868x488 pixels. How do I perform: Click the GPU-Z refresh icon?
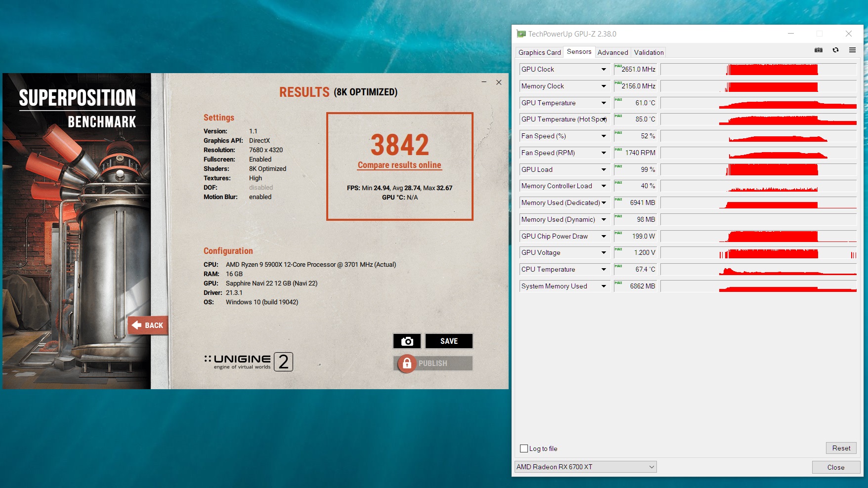click(x=835, y=50)
